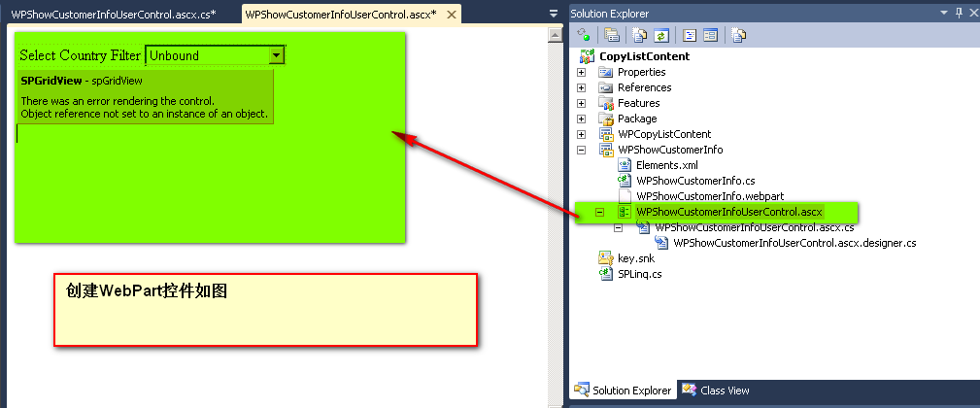This screenshot has height=408, width=980.
Task: Click the key.snk certificate icon
Action: pos(606,258)
